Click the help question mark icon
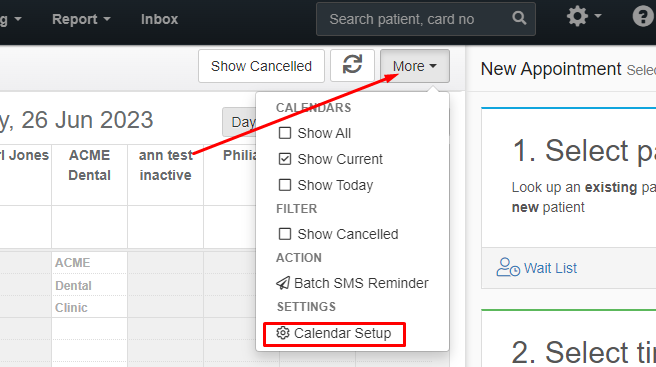 coord(643,17)
